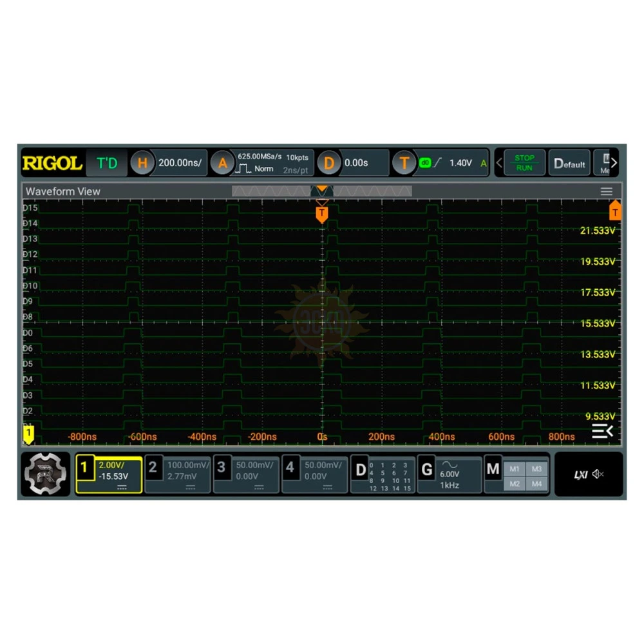Expand the side panel collapse arrow
The image size is (644, 644).
pos(602,431)
